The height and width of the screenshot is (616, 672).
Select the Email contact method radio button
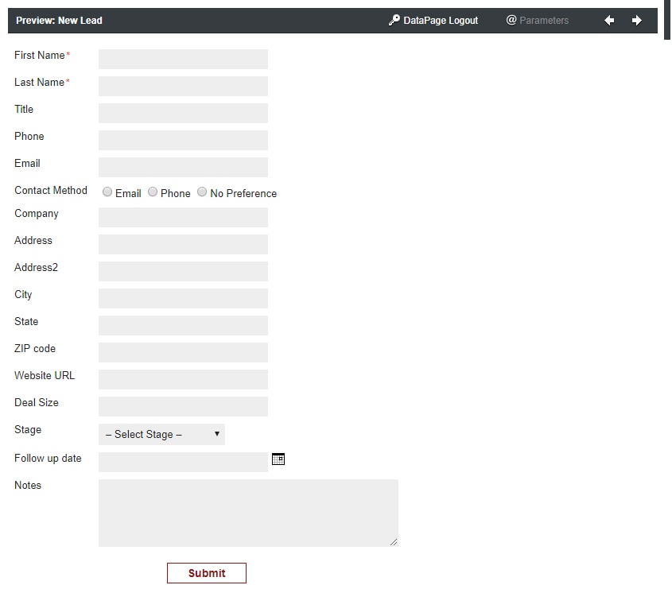click(x=107, y=192)
